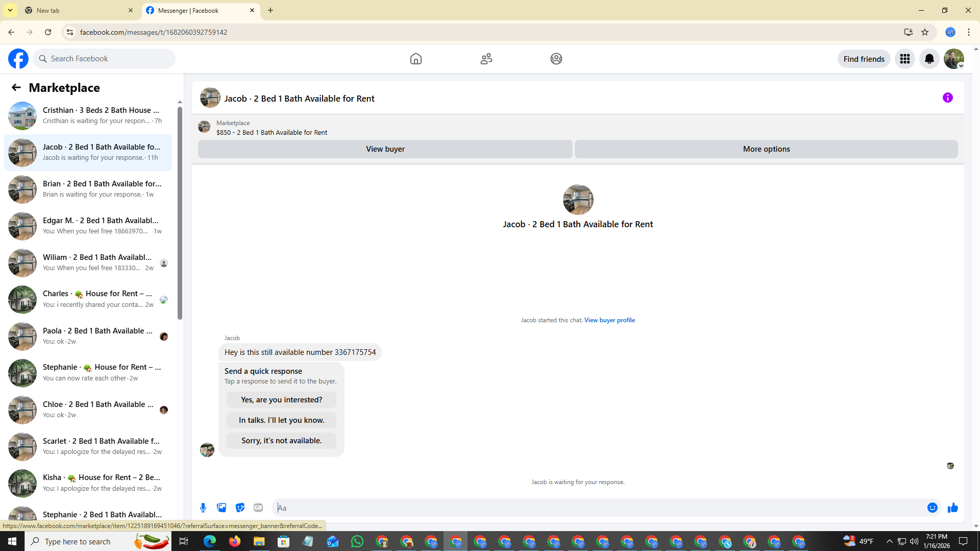980x551 pixels.
Task: Choose a sticker icon in composer
Action: [240, 508]
